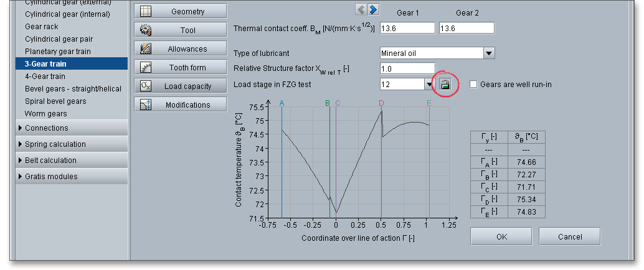
Task: Open the Type of lubricant dropdown
Action: pyautogui.click(x=489, y=54)
